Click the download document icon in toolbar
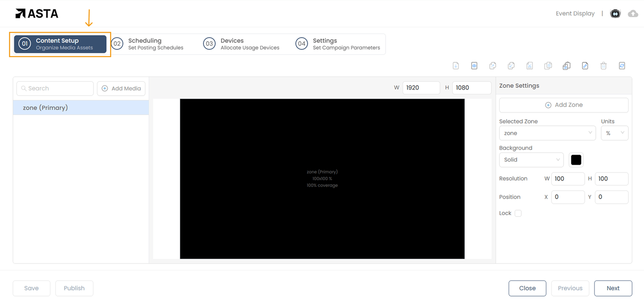Viewport: 644px width, 306px height. (x=456, y=66)
